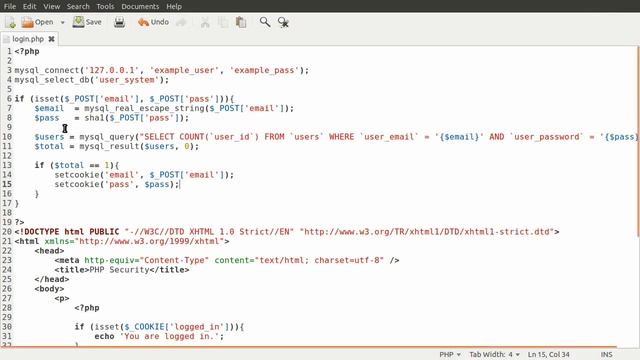Click setcookie('email' on line 14

[x=144, y=175]
